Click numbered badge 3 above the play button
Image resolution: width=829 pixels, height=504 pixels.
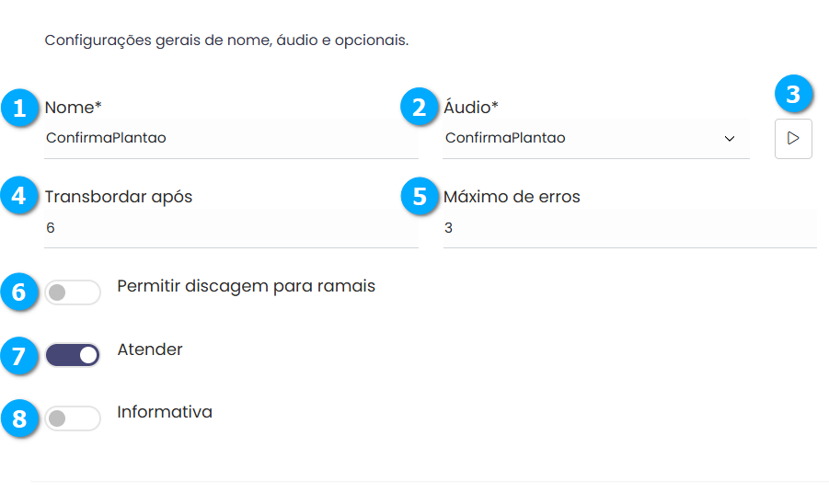(793, 94)
